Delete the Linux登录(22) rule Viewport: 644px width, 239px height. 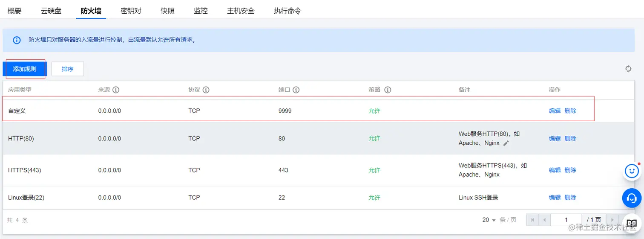(x=570, y=198)
